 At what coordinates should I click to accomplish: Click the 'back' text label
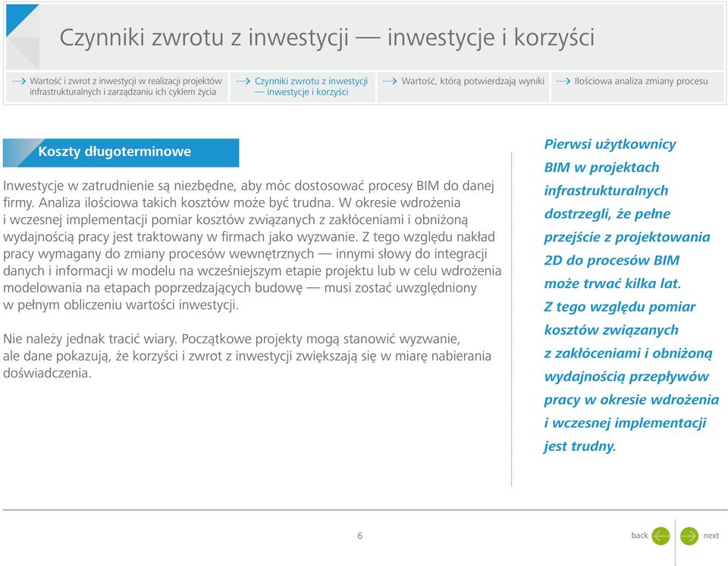pos(639,536)
